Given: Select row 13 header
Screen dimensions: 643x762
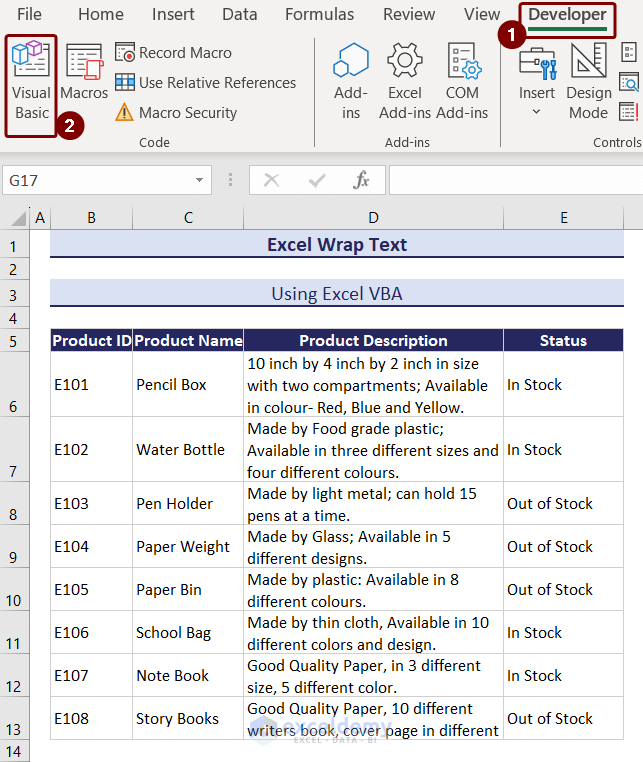Looking at the screenshot, I should pos(14,718).
